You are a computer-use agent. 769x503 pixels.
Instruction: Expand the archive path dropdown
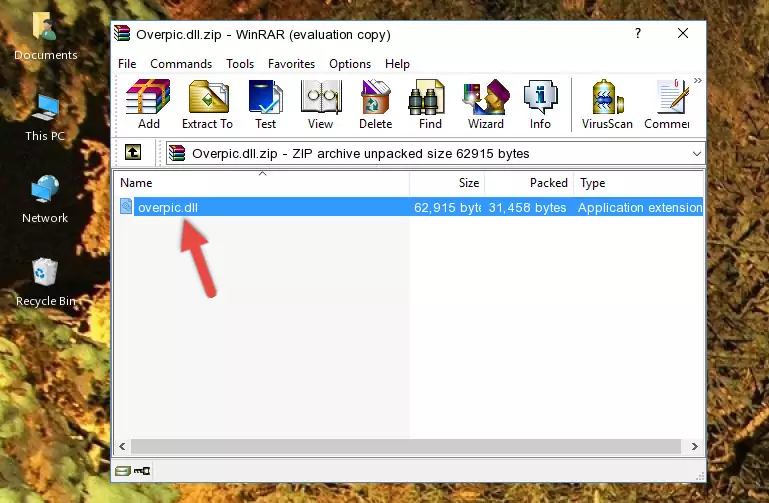(696, 153)
